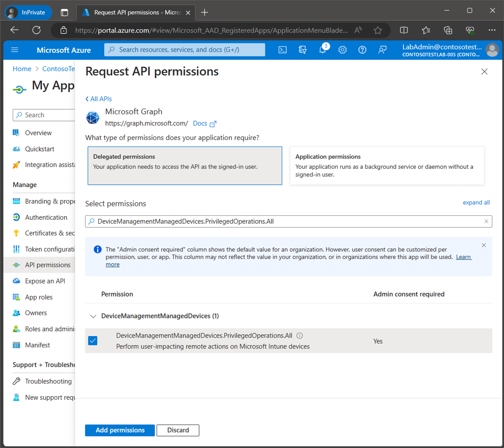Open Quickstart in the sidebar
This screenshot has height=448, width=504.
tap(40, 149)
